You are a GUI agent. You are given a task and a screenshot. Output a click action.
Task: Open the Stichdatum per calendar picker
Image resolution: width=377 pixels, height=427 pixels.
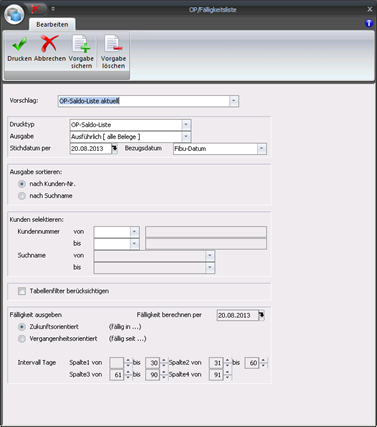[114, 149]
